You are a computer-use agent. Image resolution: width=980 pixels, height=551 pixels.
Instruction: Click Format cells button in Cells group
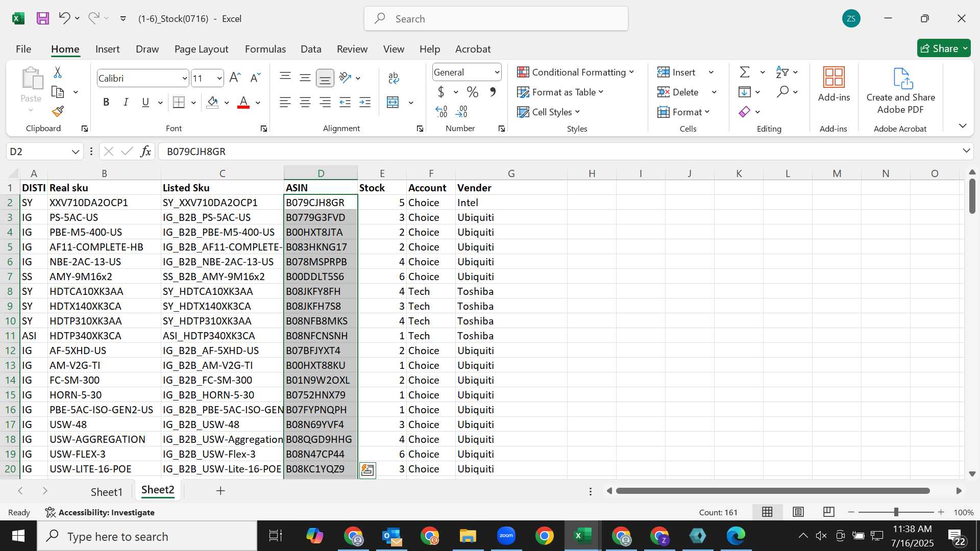coord(684,112)
